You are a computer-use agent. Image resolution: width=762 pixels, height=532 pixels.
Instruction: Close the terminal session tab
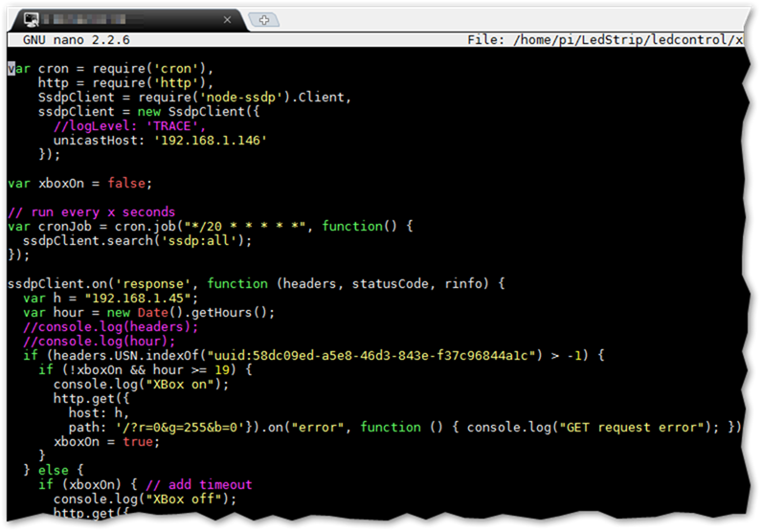click(x=227, y=19)
